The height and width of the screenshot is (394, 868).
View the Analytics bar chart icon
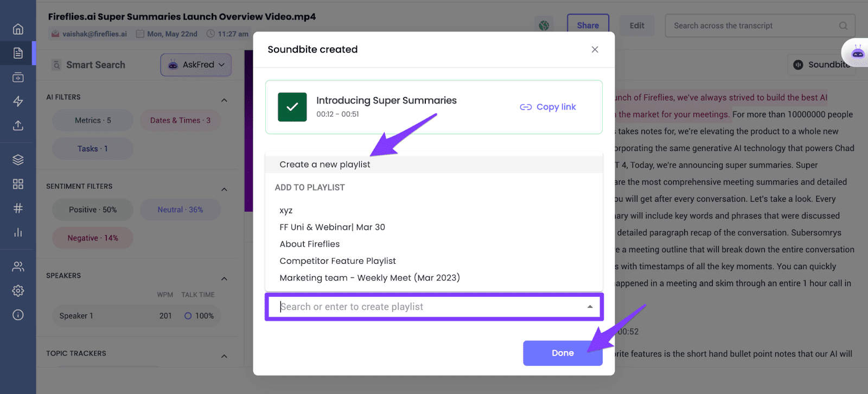pyautogui.click(x=18, y=232)
